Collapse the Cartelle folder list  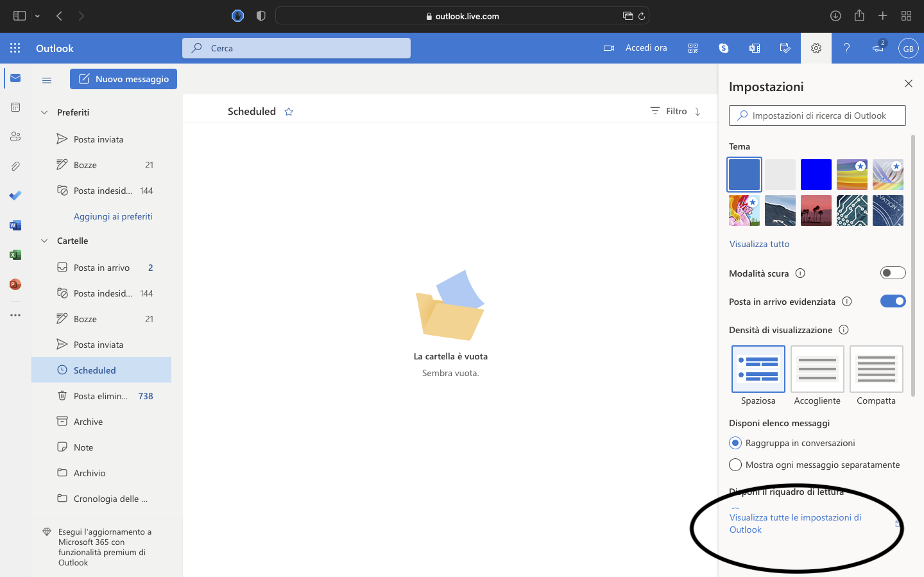point(44,241)
